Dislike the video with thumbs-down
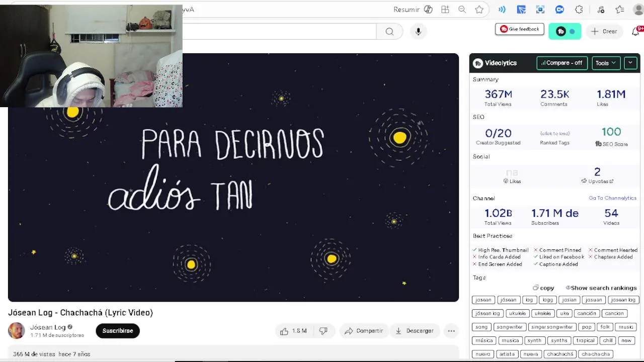The width and height of the screenshot is (644, 362). (324, 331)
